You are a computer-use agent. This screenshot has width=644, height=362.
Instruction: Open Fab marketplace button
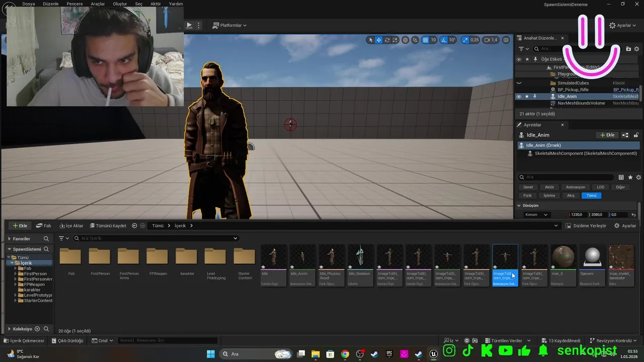point(43,226)
